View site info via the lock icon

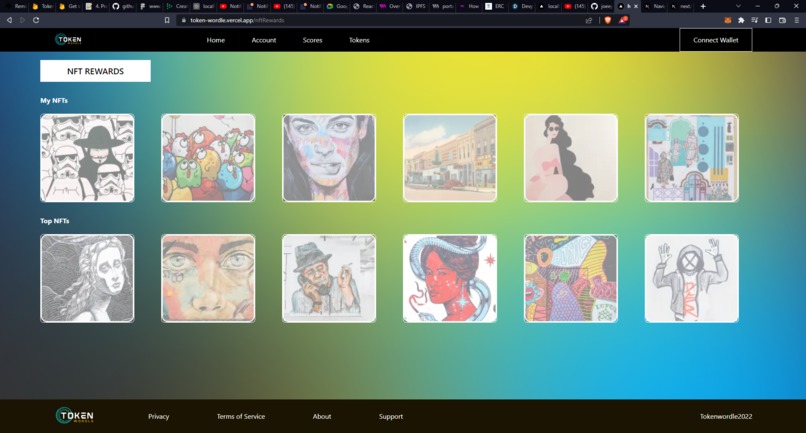point(184,20)
